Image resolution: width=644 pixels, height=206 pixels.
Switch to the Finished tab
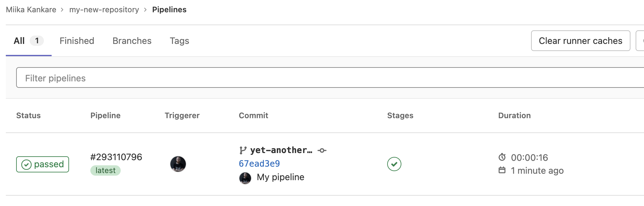coord(77,41)
